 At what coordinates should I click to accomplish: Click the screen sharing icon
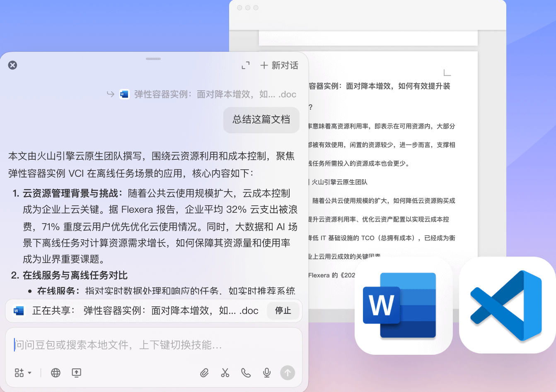pos(76,373)
